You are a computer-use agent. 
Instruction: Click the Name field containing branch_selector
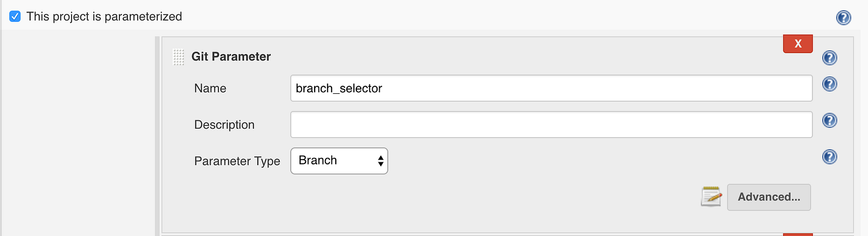551,88
